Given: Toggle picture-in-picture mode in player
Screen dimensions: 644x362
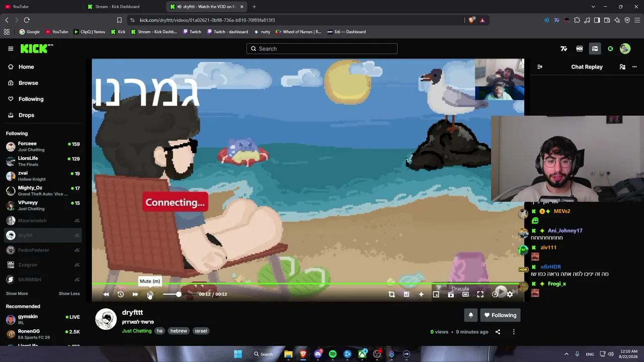Looking at the screenshot, I should point(436,294).
